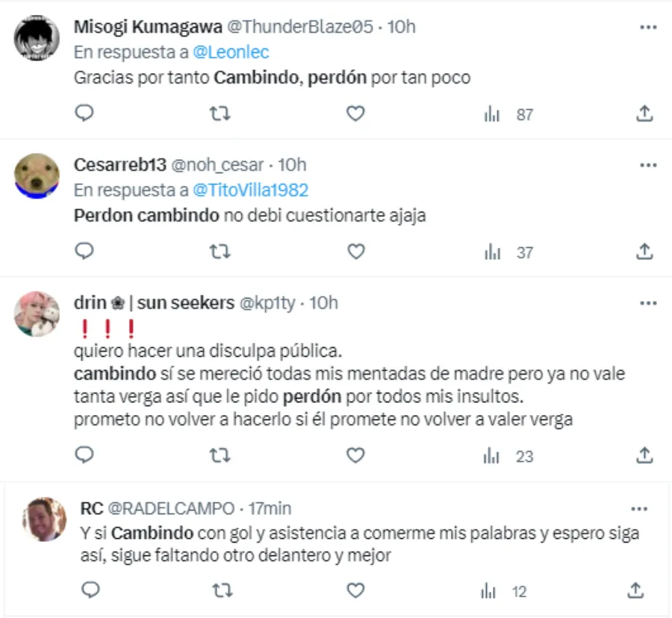The width and height of the screenshot is (672, 618).
Task: Share the drin sun seekers tweet
Action: point(645,455)
